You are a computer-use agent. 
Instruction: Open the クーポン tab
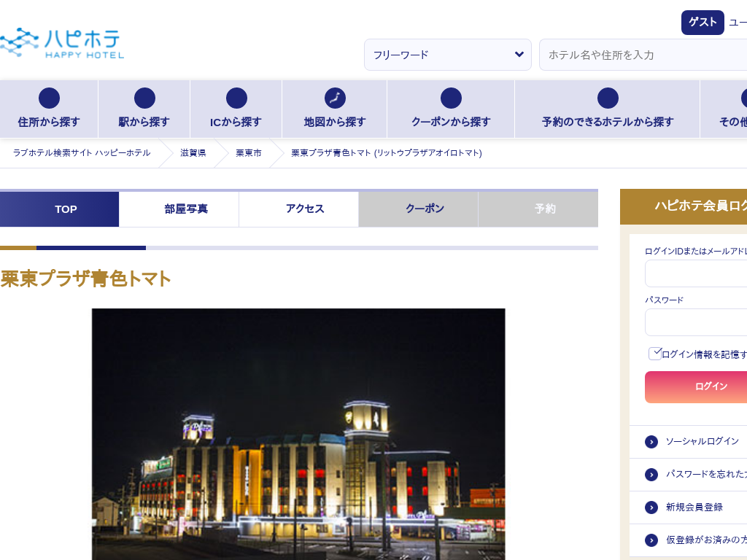pyautogui.click(x=418, y=209)
